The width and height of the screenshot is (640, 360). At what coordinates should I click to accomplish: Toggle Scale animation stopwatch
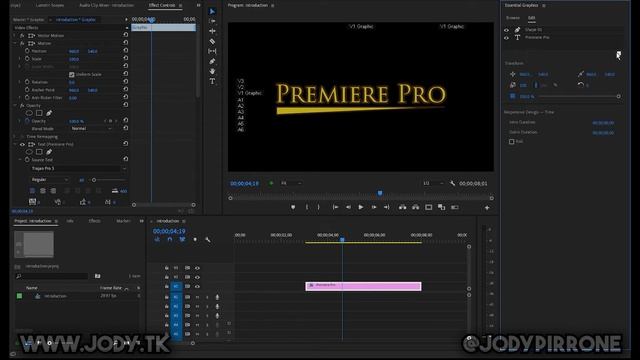pyautogui.click(x=27, y=59)
